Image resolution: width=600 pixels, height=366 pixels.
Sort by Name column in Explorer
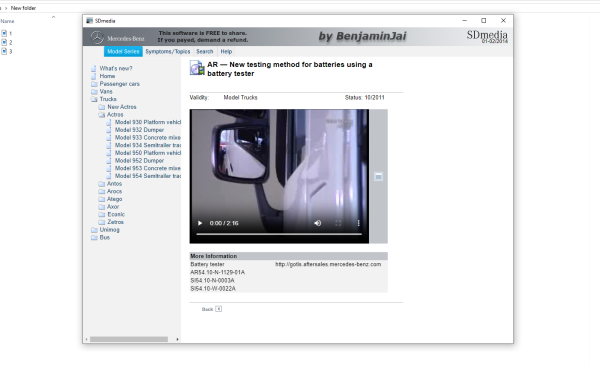pyautogui.click(x=7, y=21)
